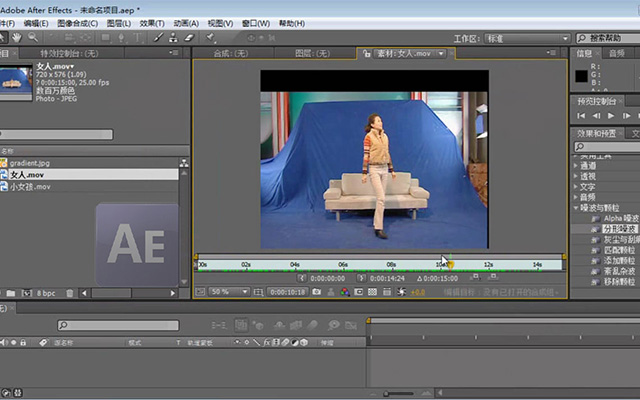Expand the 通道 effects category

point(576,166)
